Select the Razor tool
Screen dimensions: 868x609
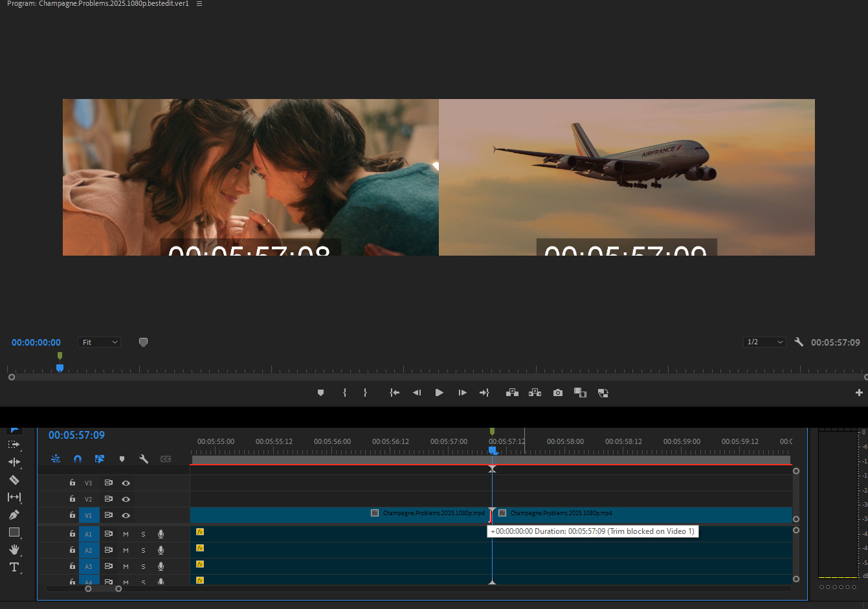click(14, 480)
